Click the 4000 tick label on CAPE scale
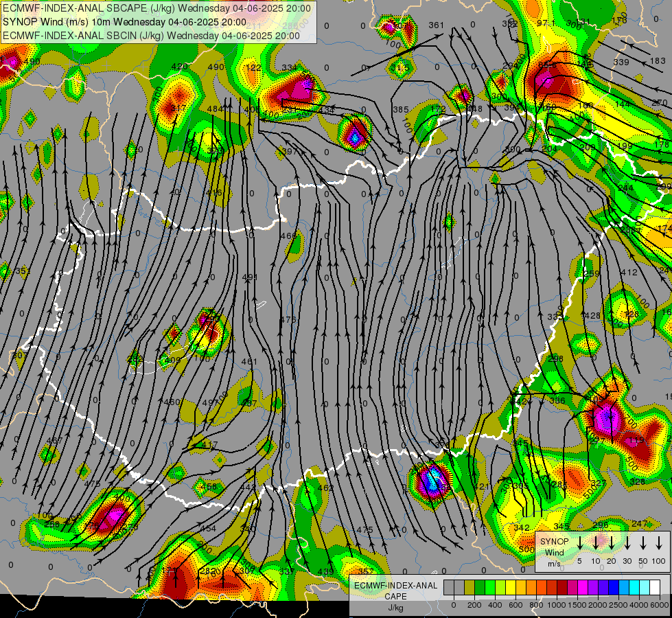The height and width of the screenshot is (618, 672). pyautogui.click(x=639, y=605)
